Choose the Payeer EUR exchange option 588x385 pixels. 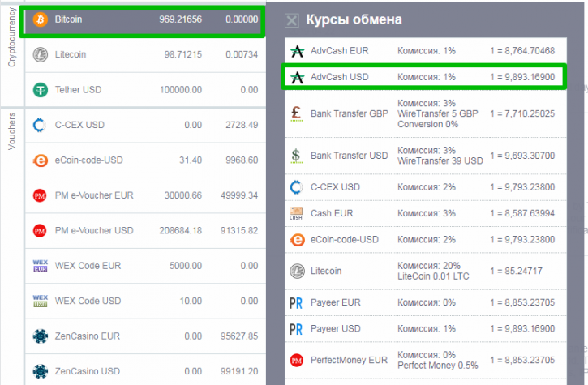(426, 302)
